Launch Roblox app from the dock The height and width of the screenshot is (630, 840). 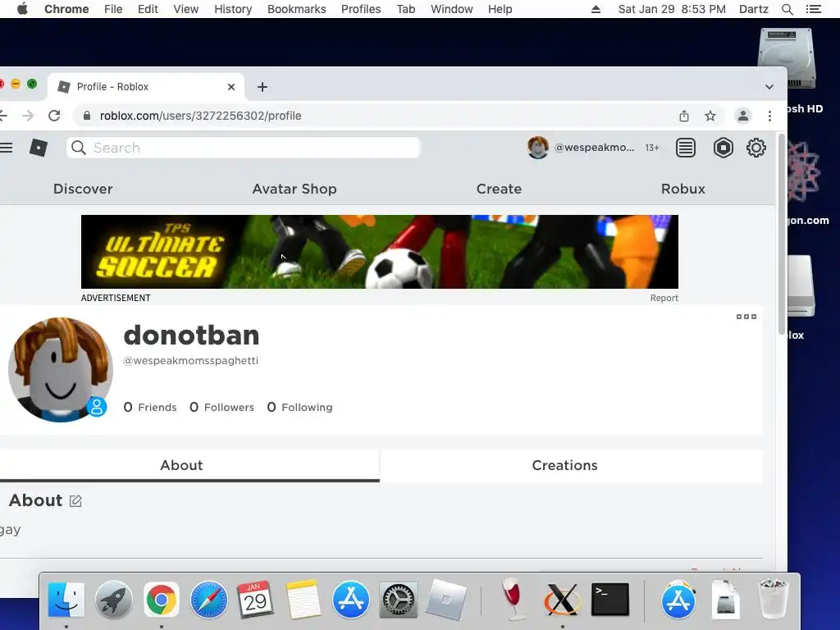tap(445, 600)
